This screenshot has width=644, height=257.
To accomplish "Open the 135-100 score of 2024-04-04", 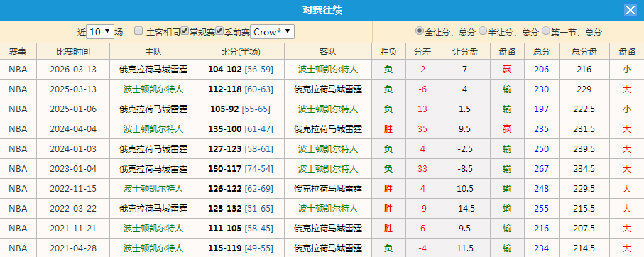I will pyautogui.click(x=224, y=129).
